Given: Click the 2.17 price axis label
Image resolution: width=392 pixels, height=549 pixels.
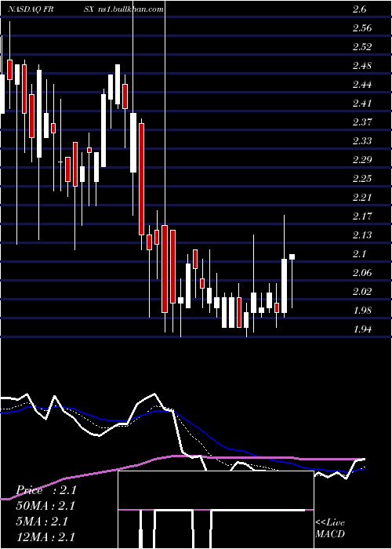Looking at the screenshot, I should 362,216.
